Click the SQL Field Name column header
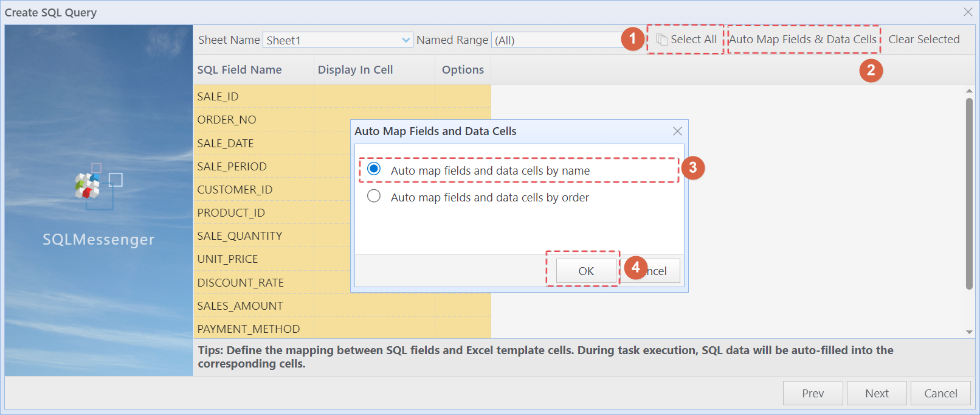The height and width of the screenshot is (415, 980). tap(254, 70)
